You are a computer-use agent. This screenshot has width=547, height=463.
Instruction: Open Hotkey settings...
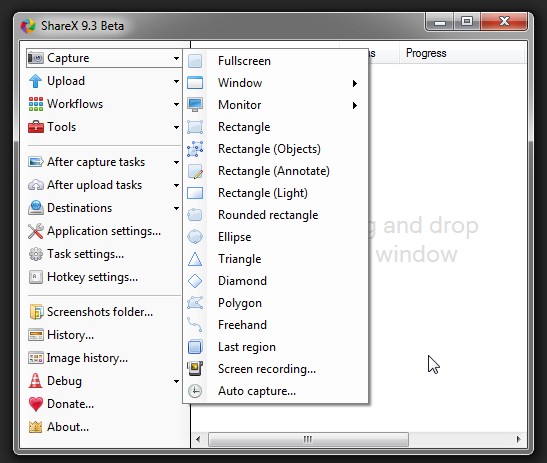(104, 277)
